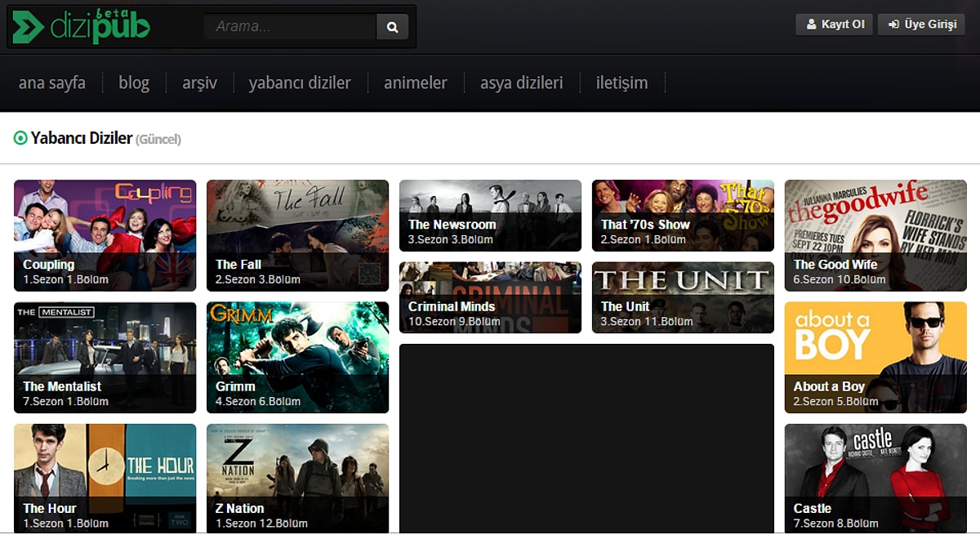Click the magnifier search button
The image size is (980, 535).
click(392, 27)
